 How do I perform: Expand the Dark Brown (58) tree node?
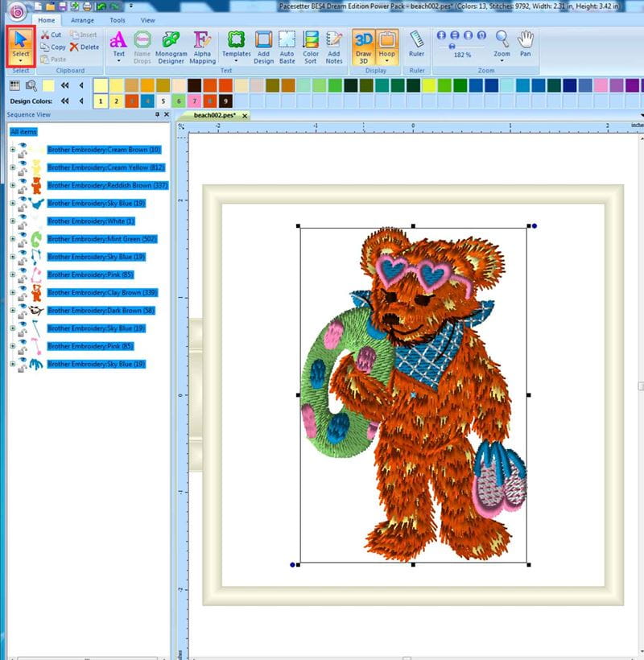(x=13, y=310)
